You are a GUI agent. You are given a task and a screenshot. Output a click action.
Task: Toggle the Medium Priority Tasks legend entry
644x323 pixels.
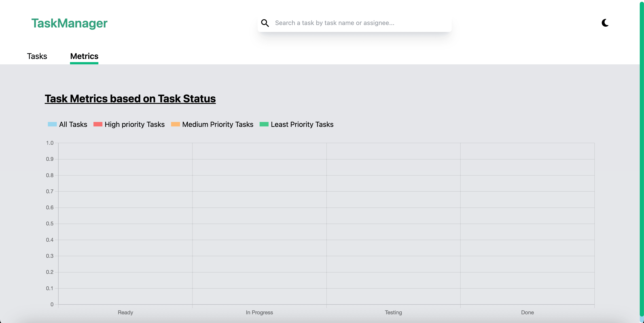pyautogui.click(x=218, y=124)
